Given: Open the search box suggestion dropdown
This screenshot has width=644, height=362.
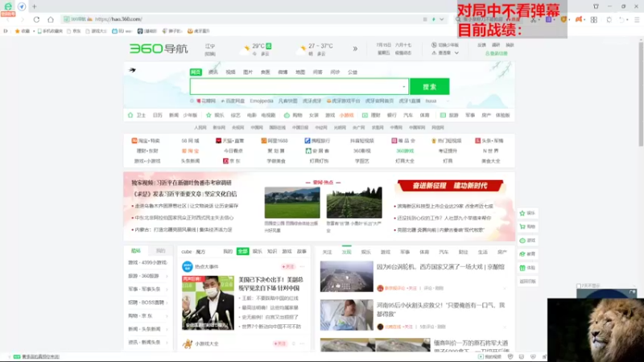Looking at the screenshot, I should click(x=404, y=87).
